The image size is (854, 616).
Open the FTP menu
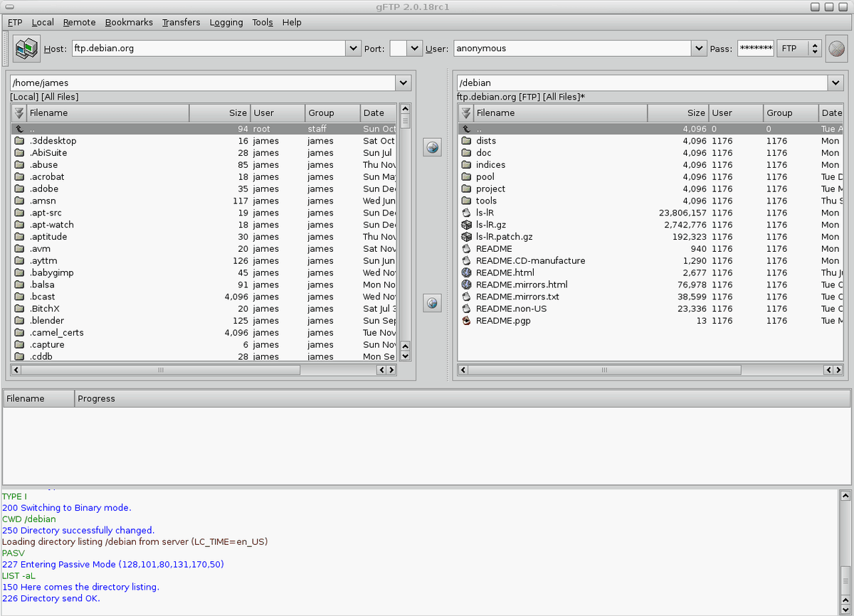tap(15, 22)
